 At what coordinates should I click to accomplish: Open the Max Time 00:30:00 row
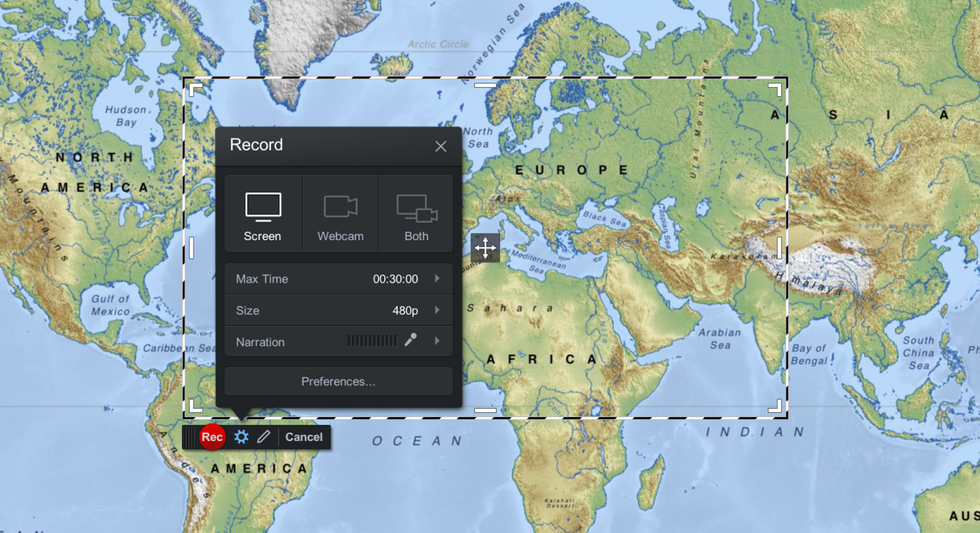(x=339, y=279)
